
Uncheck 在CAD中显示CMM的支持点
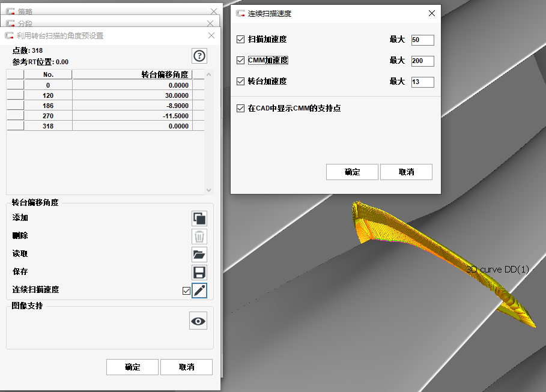(x=240, y=108)
